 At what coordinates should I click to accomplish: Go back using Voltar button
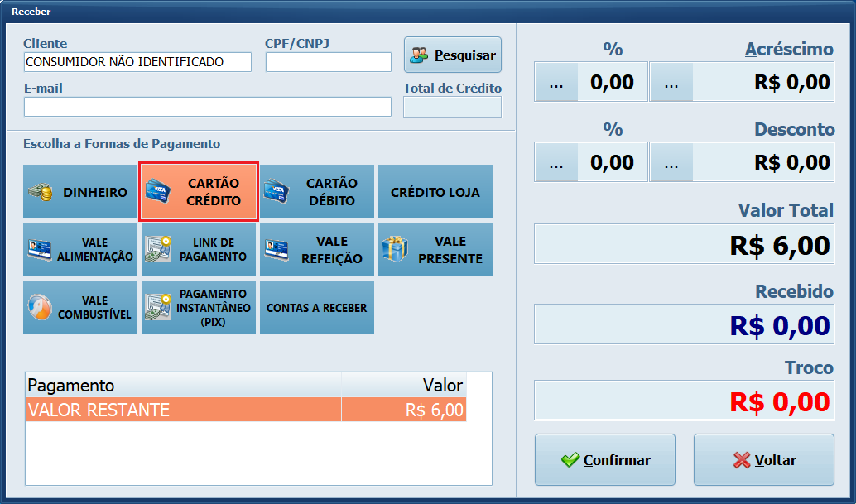pyautogui.click(x=764, y=460)
